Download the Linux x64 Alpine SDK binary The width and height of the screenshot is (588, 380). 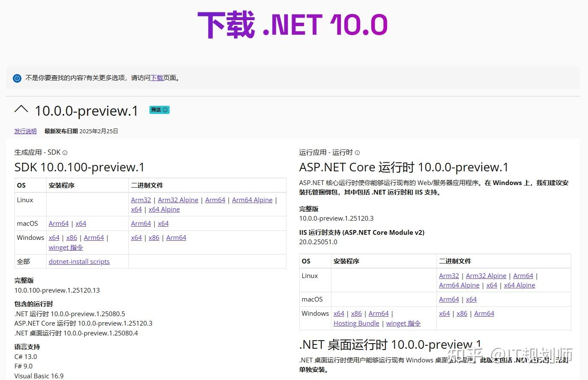click(164, 209)
